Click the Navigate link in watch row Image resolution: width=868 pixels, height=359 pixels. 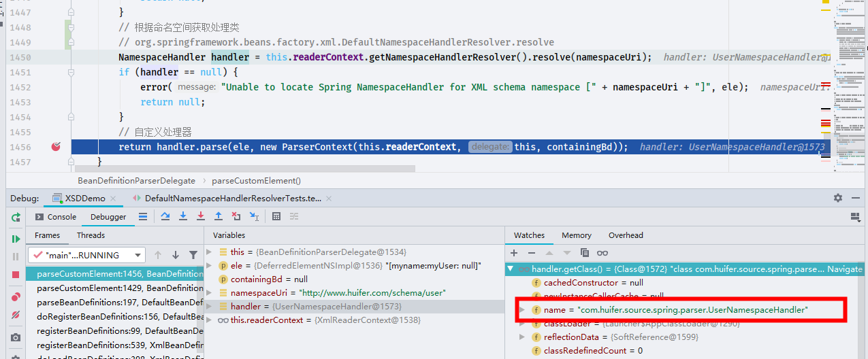coord(845,269)
